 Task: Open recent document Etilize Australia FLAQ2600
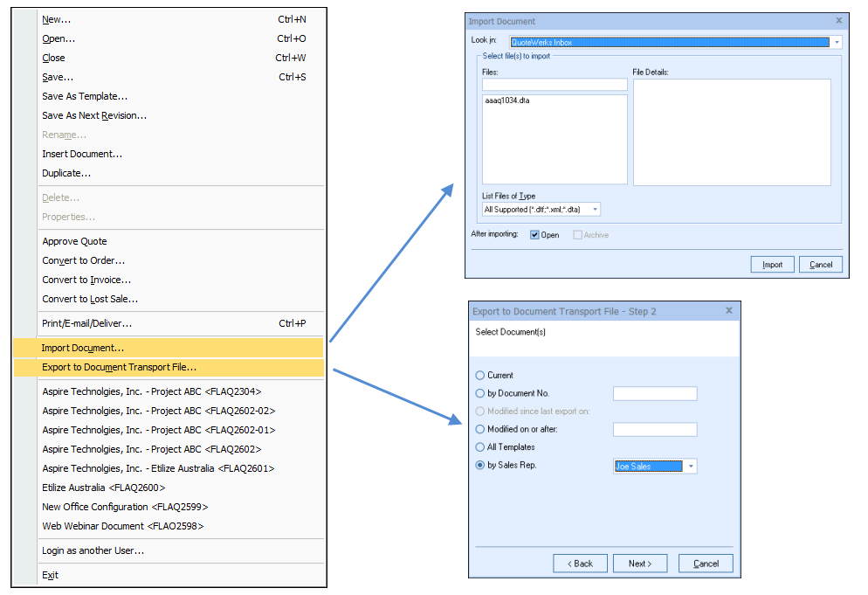(x=103, y=488)
